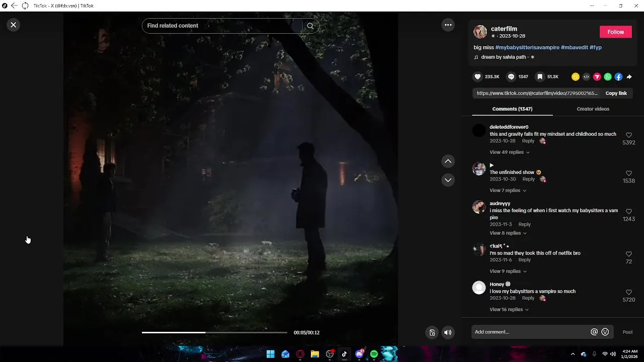Copy the video link
The width and height of the screenshot is (644, 362).
(616, 94)
